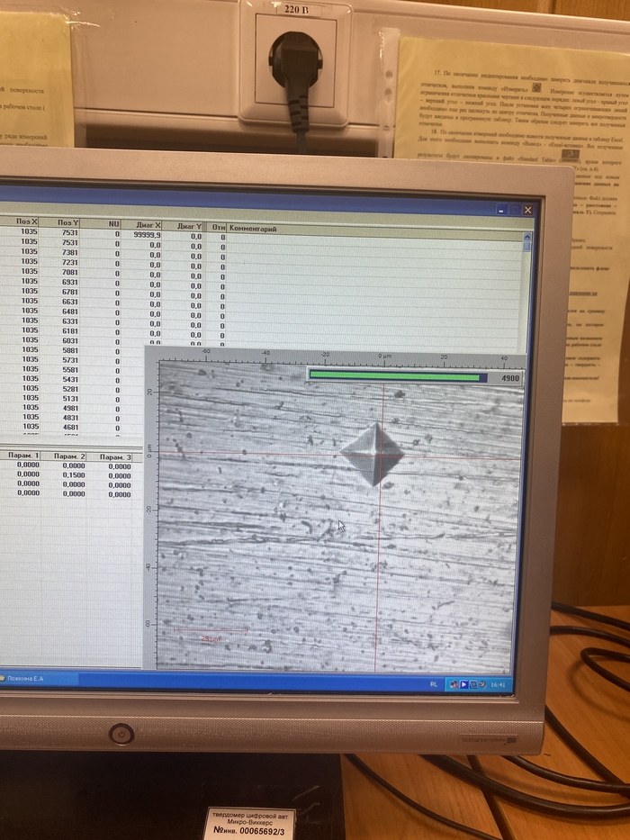Select the Поз Y cell 6331
Image resolution: width=630 pixels, height=840 pixels.
(59, 321)
